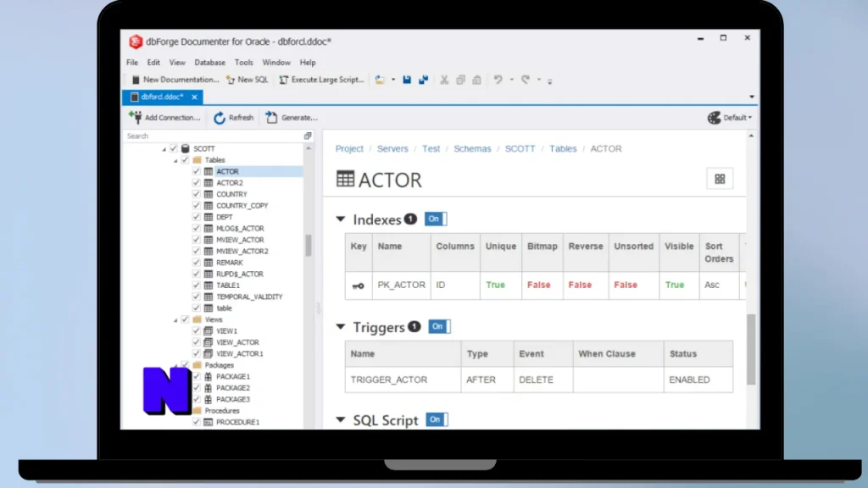Open the Tools menu
Screen dimensions: 868x488
coord(243,63)
